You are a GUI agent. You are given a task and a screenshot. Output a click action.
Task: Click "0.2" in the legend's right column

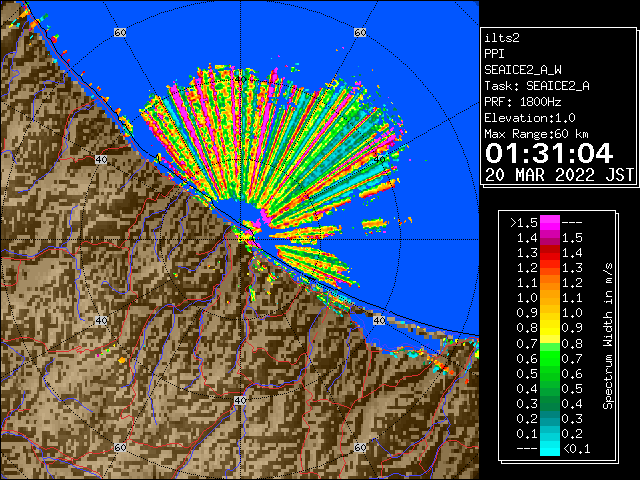(x=572, y=433)
